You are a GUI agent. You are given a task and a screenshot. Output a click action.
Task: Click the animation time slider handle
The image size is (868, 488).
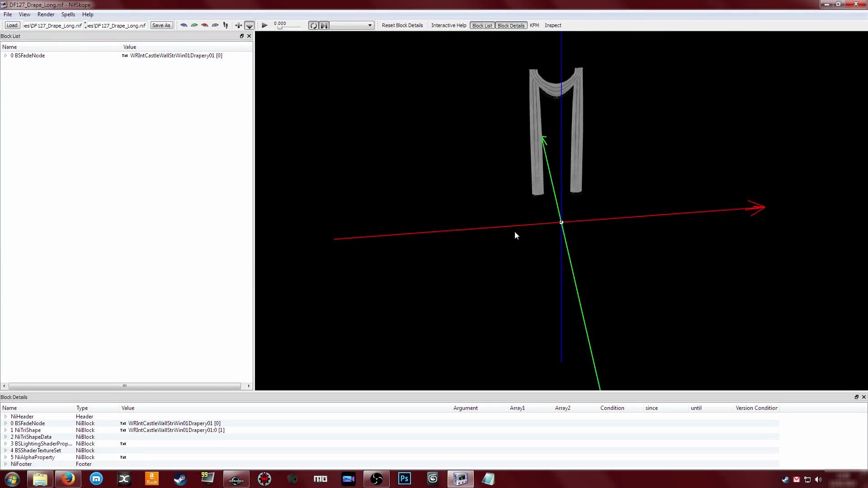tap(280, 28)
